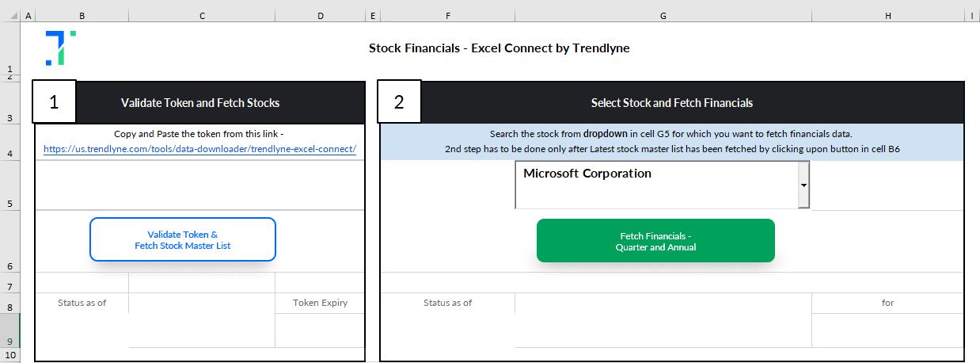The width and height of the screenshot is (980, 363).
Task: Select row header 5
Action: 9,185
